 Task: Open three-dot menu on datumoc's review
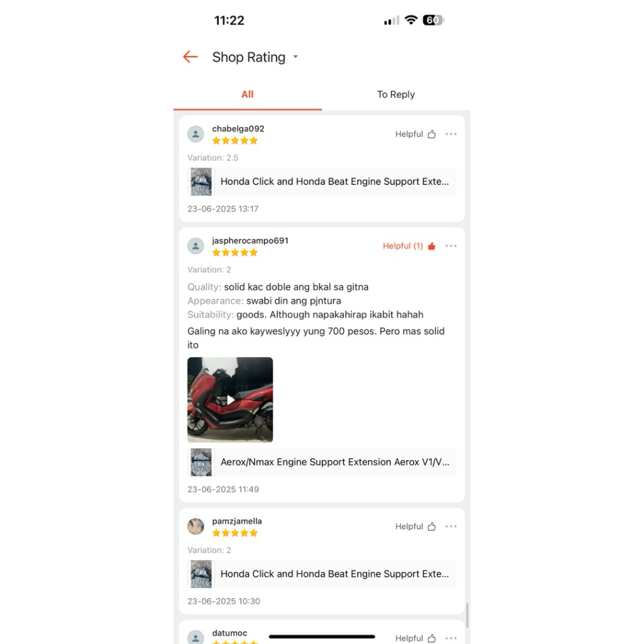pos(451,638)
